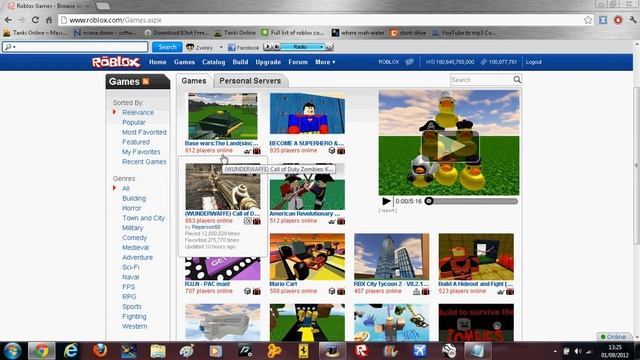Play the duck video with the play button
This screenshot has width=640, height=360.
click(450, 146)
